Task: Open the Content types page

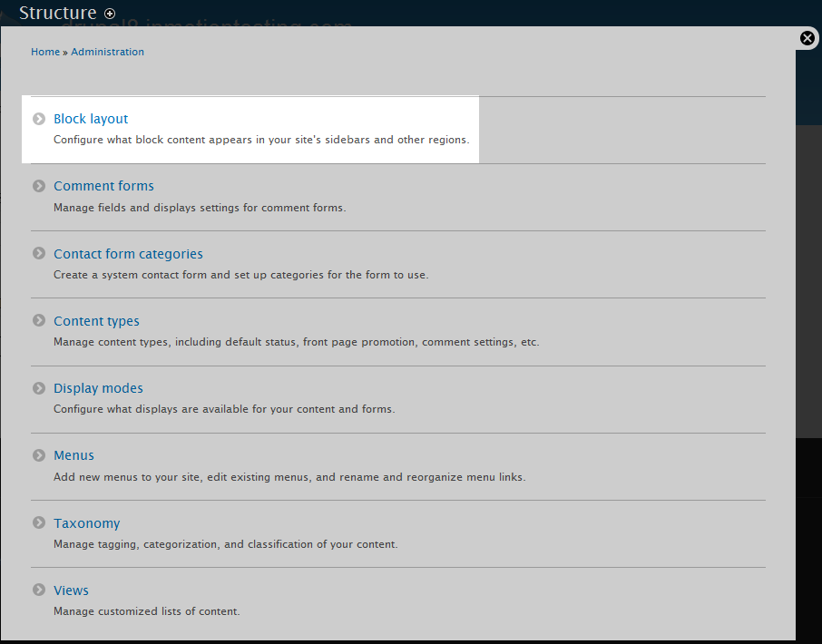Action: [x=96, y=321]
